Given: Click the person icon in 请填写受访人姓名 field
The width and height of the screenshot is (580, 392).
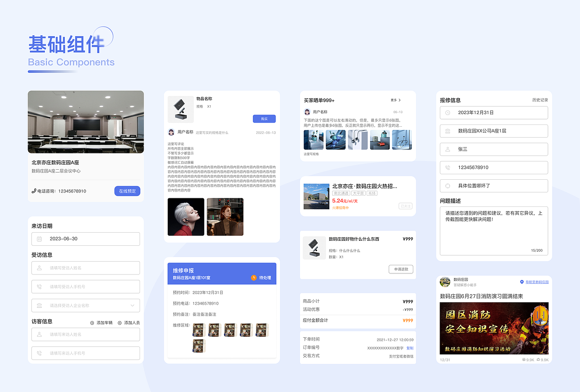Looking at the screenshot, I should click(39, 268).
